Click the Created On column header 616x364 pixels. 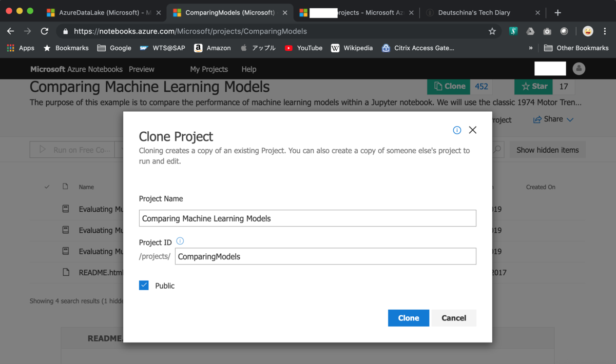[x=541, y=187]
